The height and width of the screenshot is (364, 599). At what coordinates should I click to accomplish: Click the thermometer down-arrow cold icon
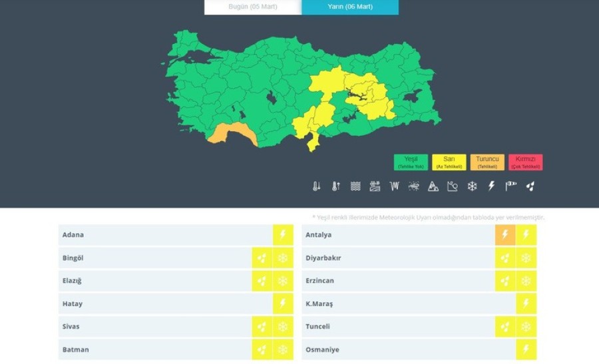coord(317,186)
